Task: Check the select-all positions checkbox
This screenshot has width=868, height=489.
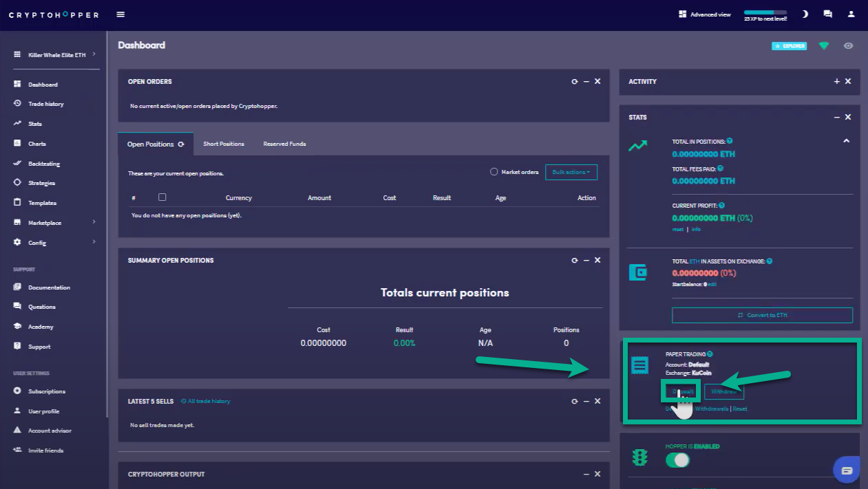Action: 162,197
